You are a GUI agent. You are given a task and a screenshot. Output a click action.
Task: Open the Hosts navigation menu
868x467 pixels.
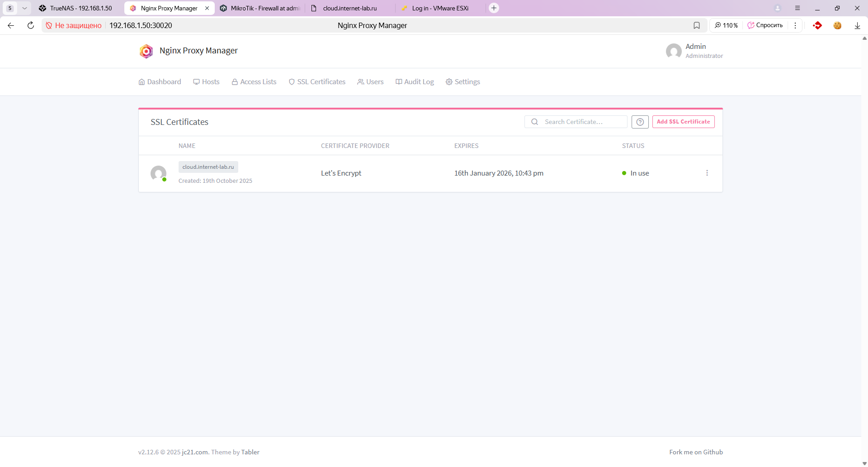click(206, 82)
